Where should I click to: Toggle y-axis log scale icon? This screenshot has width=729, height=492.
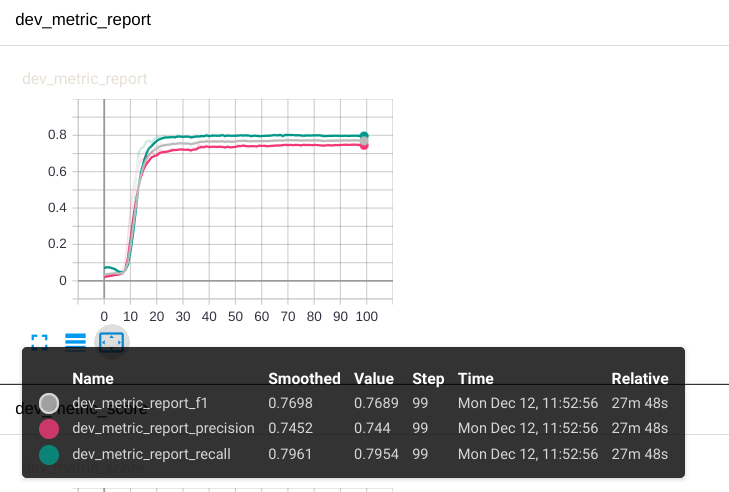(x=75, y=342)
